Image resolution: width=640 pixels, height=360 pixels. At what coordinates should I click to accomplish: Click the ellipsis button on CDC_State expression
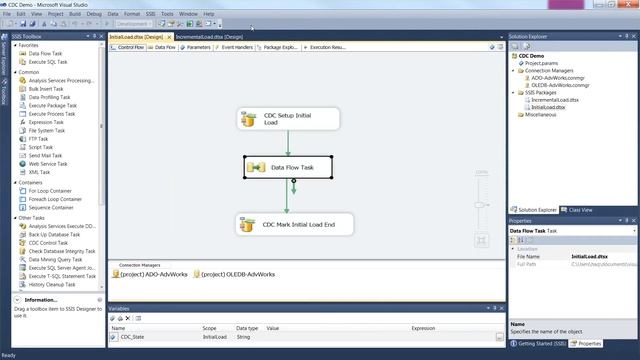coord(500,337)
